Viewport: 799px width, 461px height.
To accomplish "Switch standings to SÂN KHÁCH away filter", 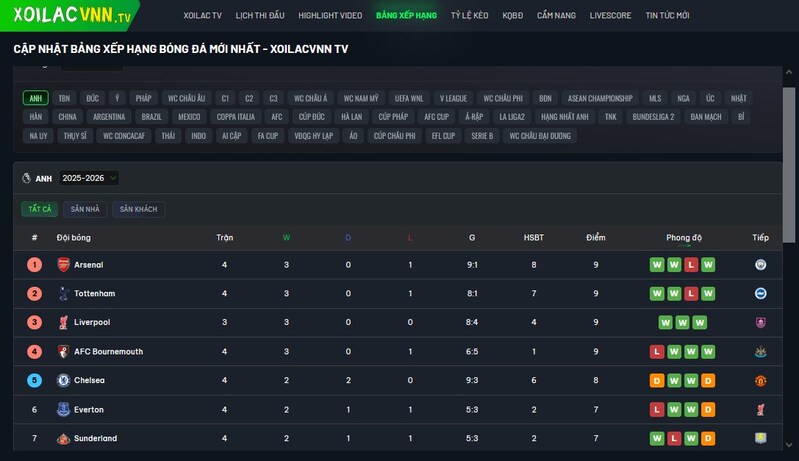I will [x=139, y=209].
